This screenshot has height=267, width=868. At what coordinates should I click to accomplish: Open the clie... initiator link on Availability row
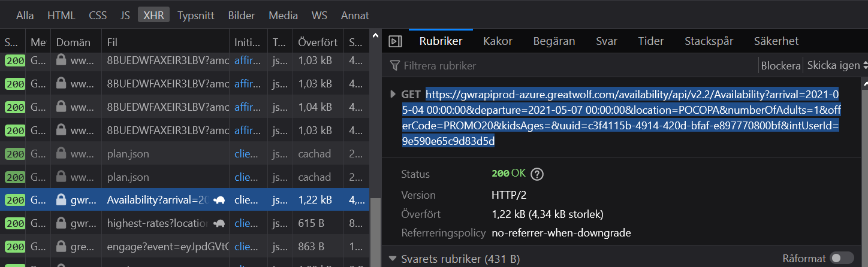pos(245,200)
